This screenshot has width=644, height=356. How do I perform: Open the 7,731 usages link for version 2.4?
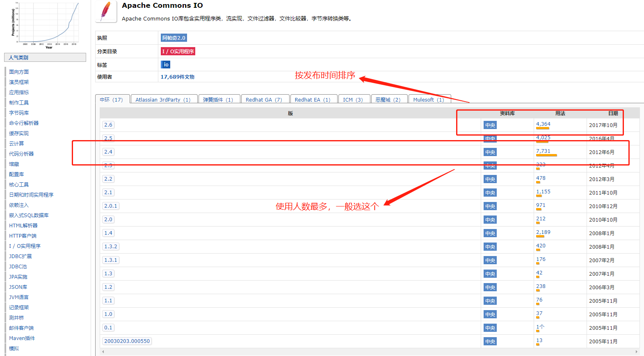[x=543, y=151]
